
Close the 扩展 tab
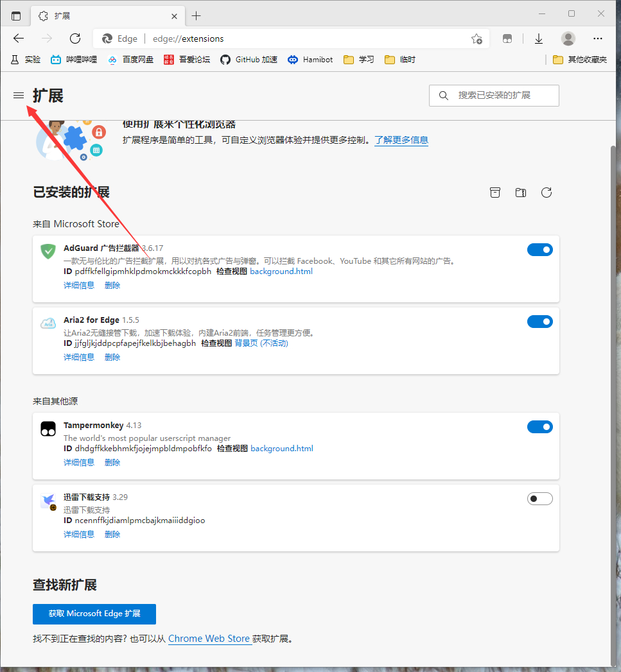tap(174, 16)
